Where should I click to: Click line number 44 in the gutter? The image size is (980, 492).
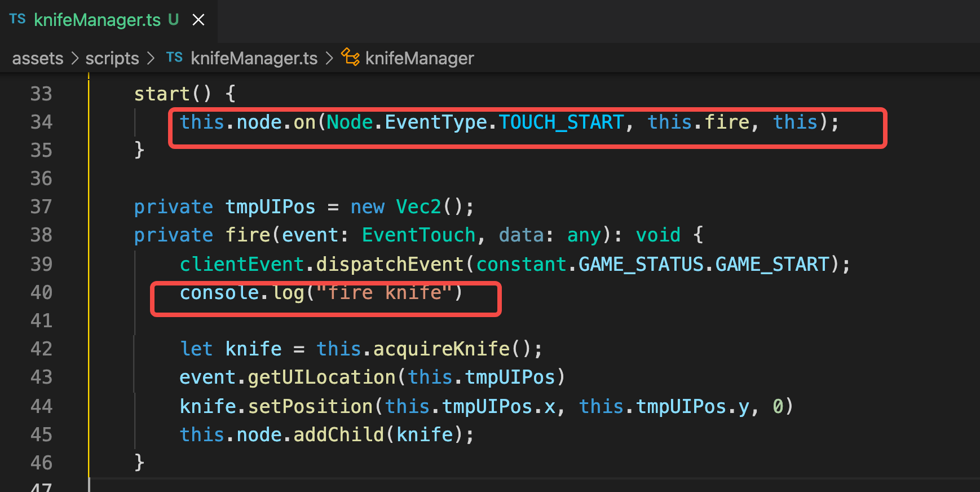tap(41, 406)
